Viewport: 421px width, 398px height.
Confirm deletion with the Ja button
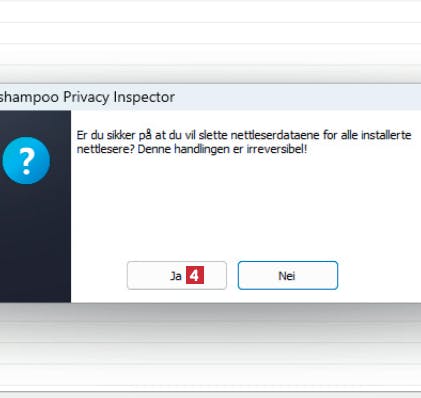coord(177,275)
